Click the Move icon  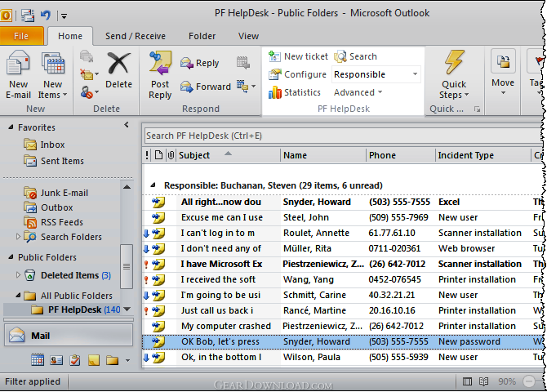(x=503, y=61)
